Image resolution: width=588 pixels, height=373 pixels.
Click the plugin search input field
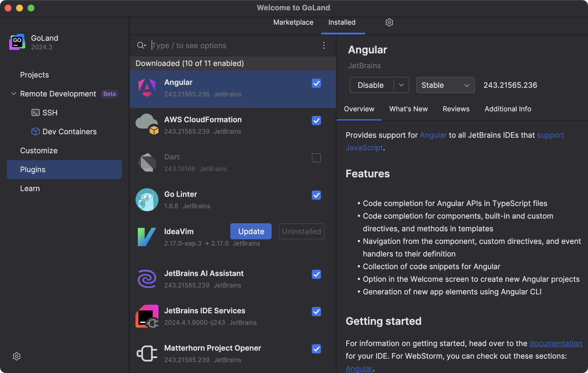click(230, 45)
